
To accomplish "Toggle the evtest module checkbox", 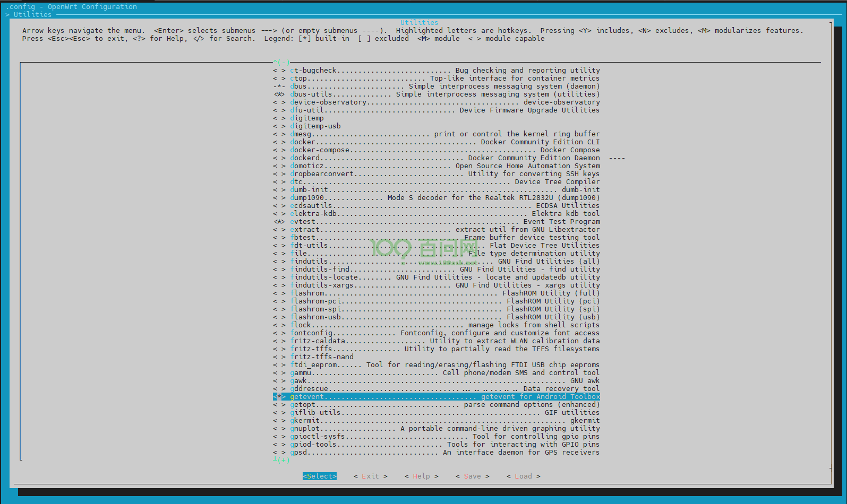I will coord(279,222).
